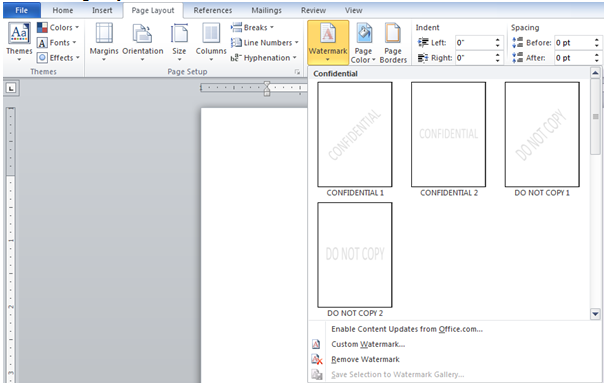Launch Page Setup dialog launcher

click(x=297, y=72)
